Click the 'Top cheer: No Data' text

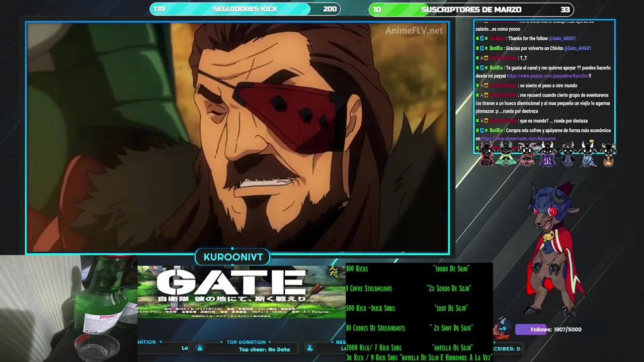pos(264,349)
